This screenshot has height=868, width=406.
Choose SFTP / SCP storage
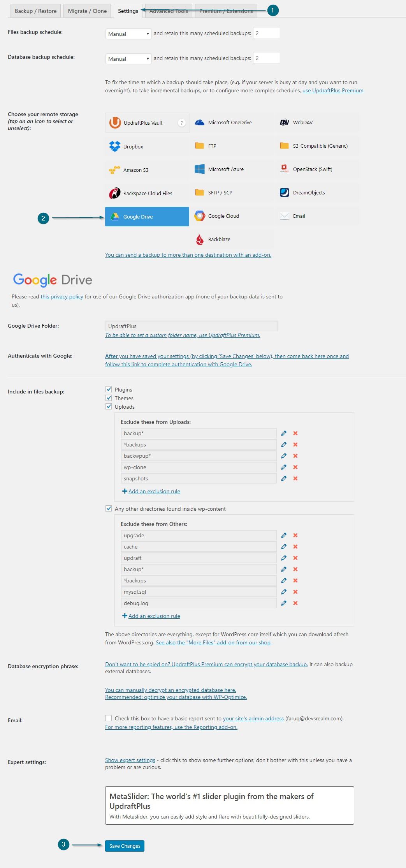pyautogui.click(x=232, y=193)
